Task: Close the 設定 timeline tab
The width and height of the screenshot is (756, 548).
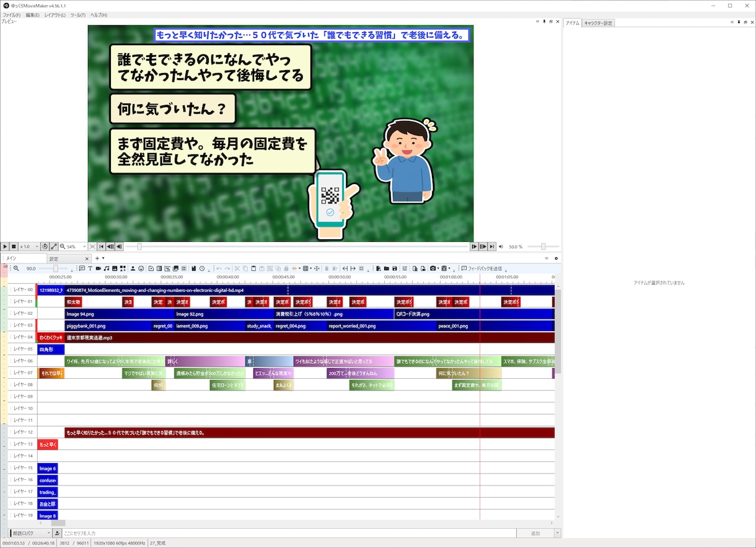Action: pyautogui.click(x=87, y=259)
